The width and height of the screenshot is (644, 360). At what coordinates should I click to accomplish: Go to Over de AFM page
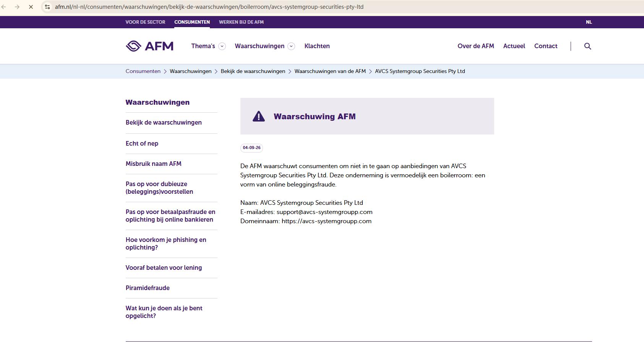click(x=476, y=46)
